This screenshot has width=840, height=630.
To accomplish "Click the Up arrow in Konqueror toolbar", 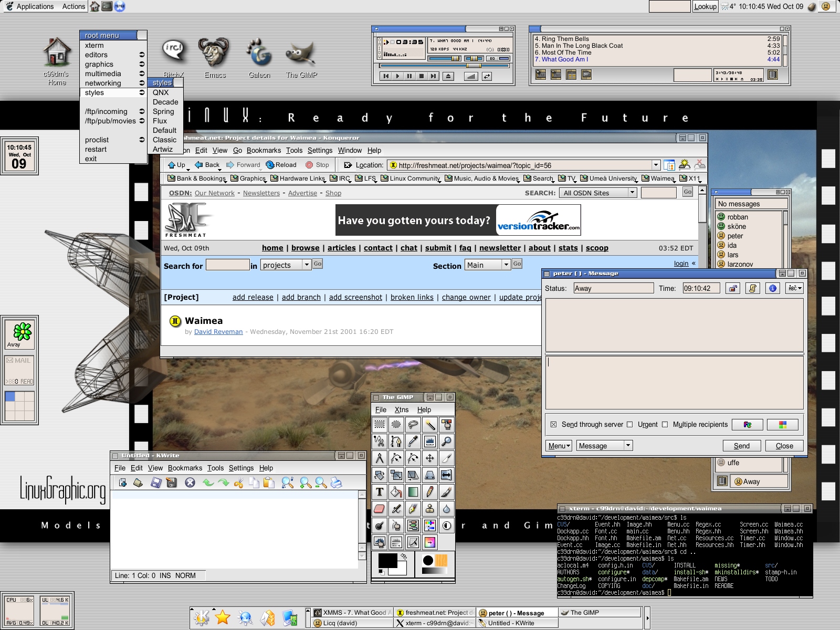I will [x=176, y=165].
